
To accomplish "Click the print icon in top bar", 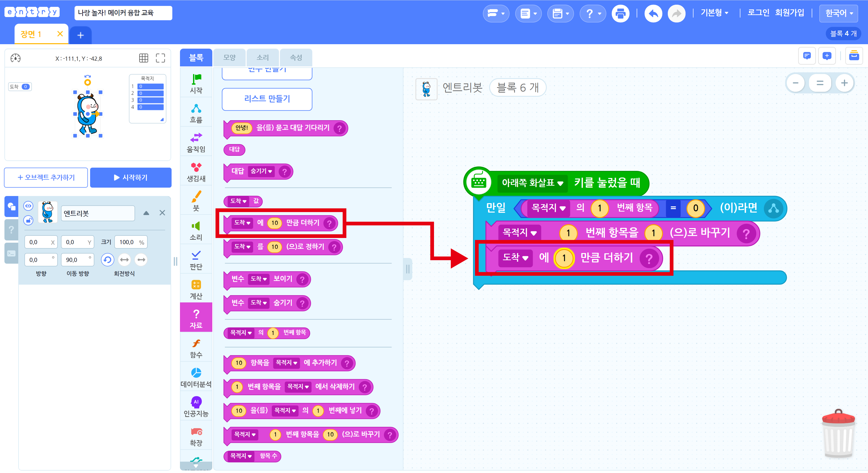I will 620,14.
